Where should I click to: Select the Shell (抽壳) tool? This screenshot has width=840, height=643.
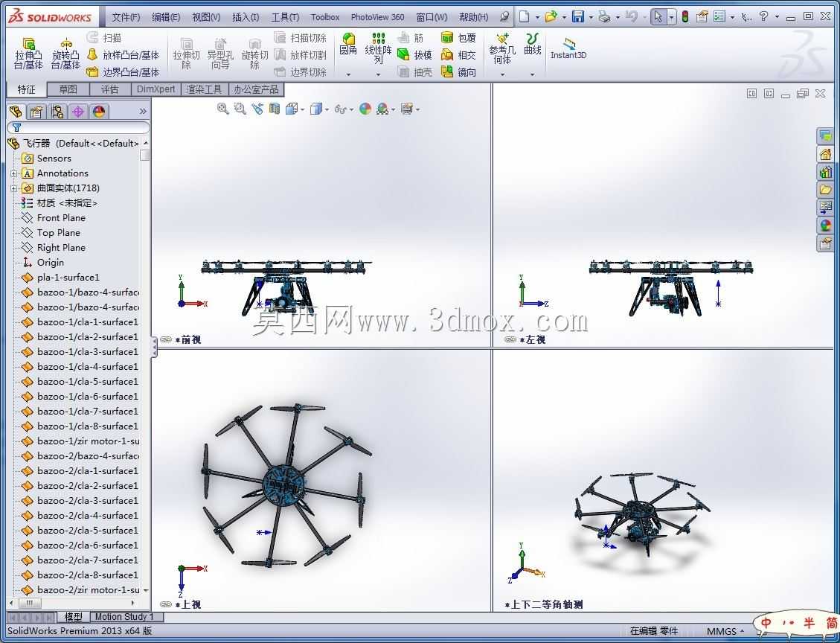(x=414, y=71)
